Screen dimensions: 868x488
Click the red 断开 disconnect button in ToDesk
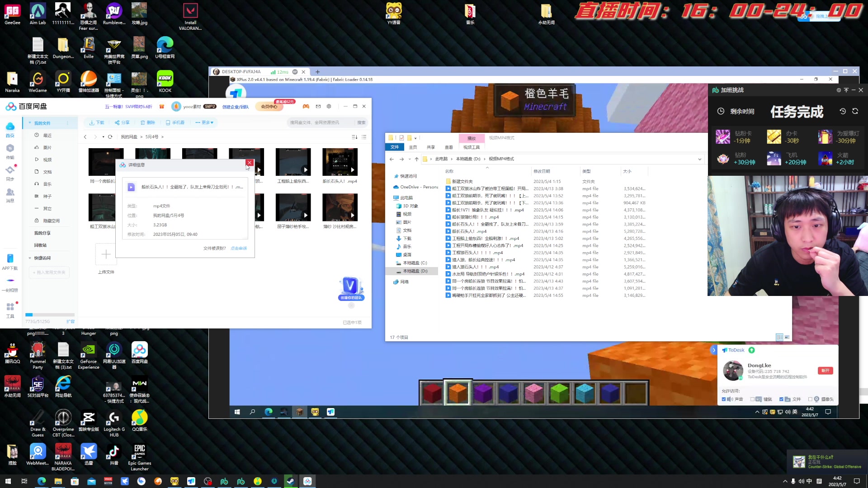click(x=826, y=371)
